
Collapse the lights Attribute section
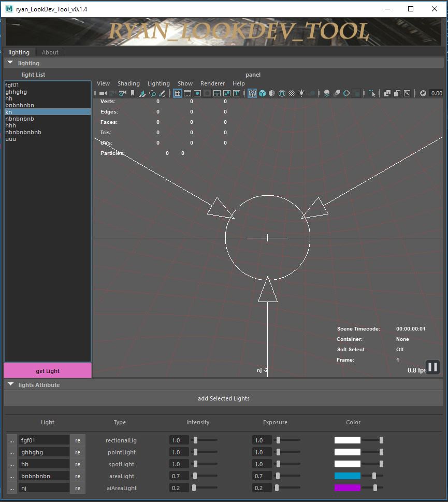pyautogui.click(x=10, y=384)
